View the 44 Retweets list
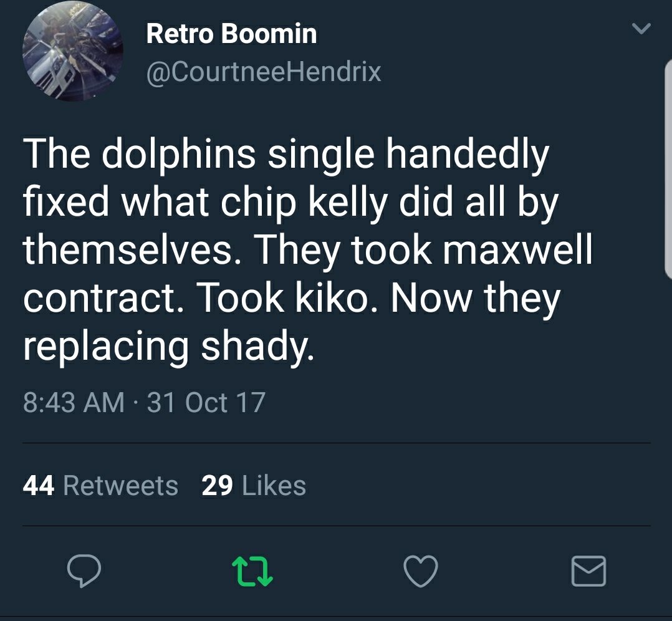 tap(100, 486)
